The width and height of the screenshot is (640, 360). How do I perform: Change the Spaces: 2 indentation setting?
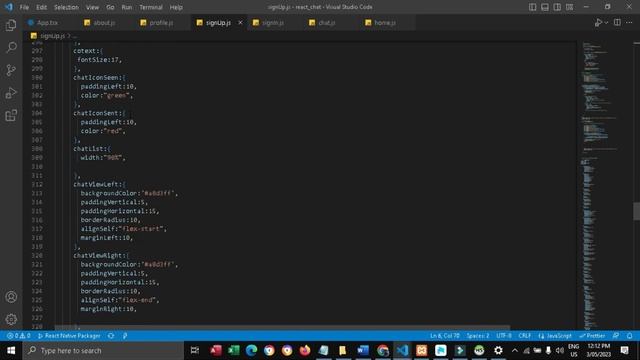click(x=478, y=336)
